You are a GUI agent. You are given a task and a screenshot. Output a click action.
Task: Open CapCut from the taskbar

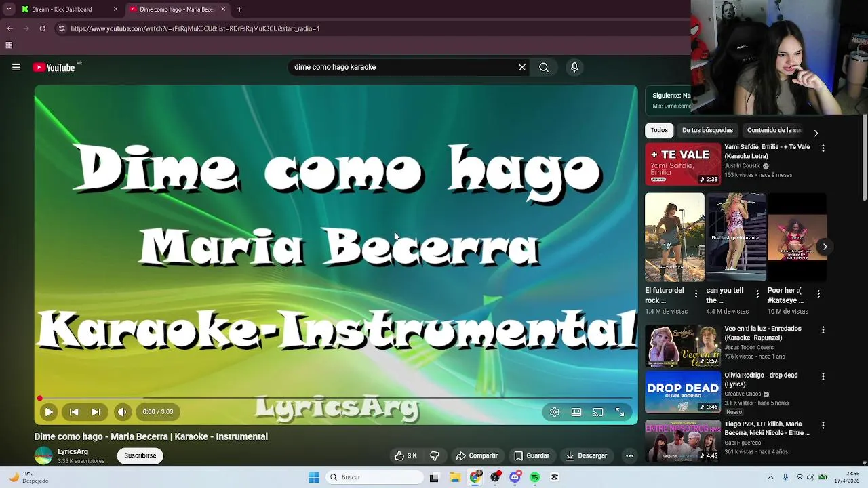tap(555, 477)
